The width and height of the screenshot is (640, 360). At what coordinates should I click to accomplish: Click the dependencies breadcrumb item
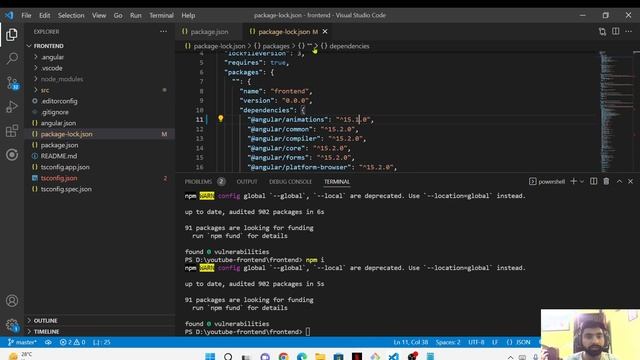click(x=349, y=46)
